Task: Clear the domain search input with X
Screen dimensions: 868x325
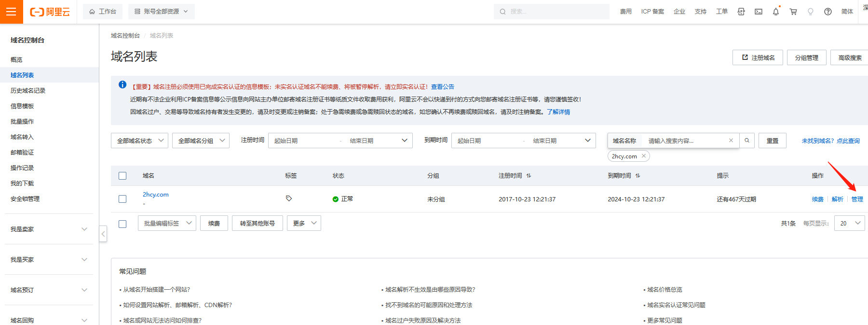Action: coord(731,141)
